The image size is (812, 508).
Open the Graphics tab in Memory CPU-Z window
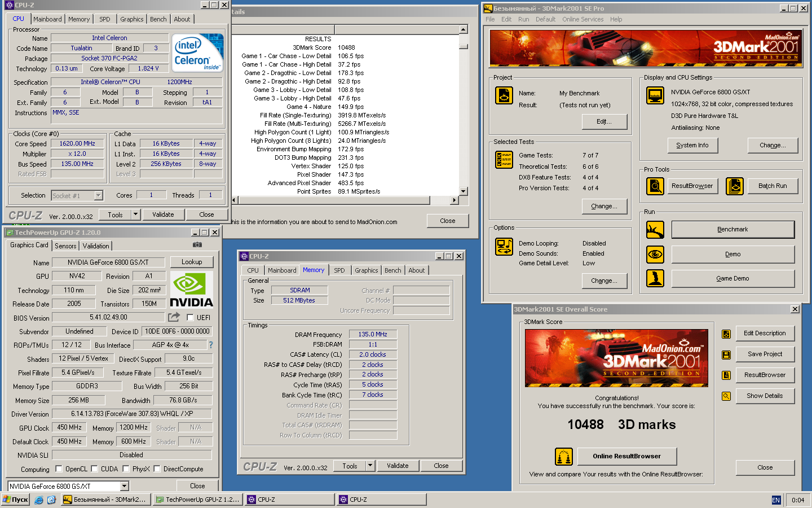click(367, 270)
